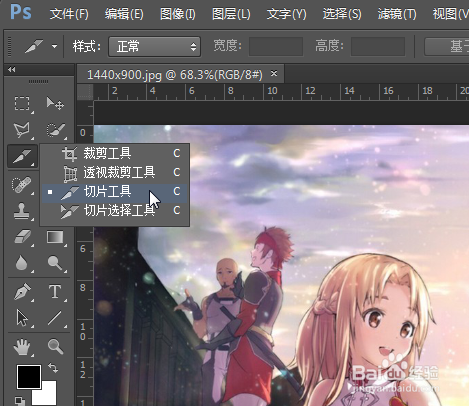Choose 透视裁剪工具 from the flyout
Screen dimensions: 469x406
pyautogui.click(x=115, y=172)
